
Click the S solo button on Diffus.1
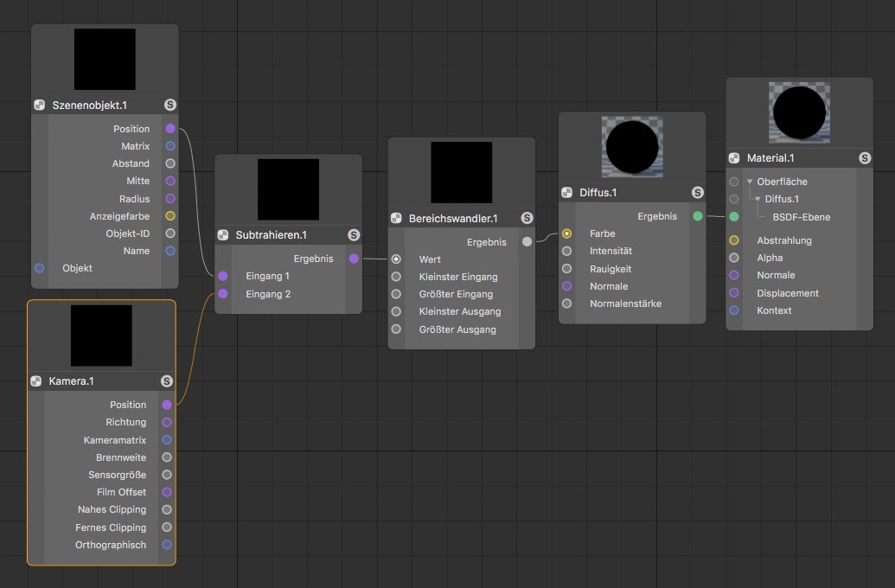tap(698, 192)
